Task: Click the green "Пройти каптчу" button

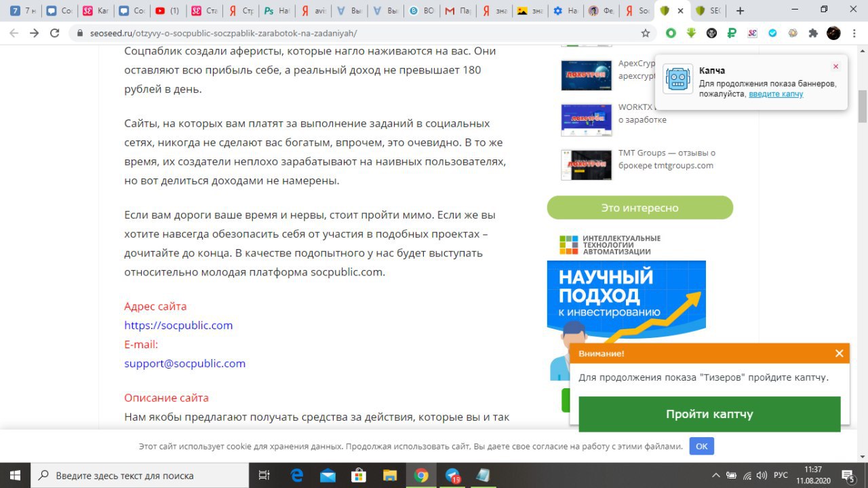Action: [709, 414]
